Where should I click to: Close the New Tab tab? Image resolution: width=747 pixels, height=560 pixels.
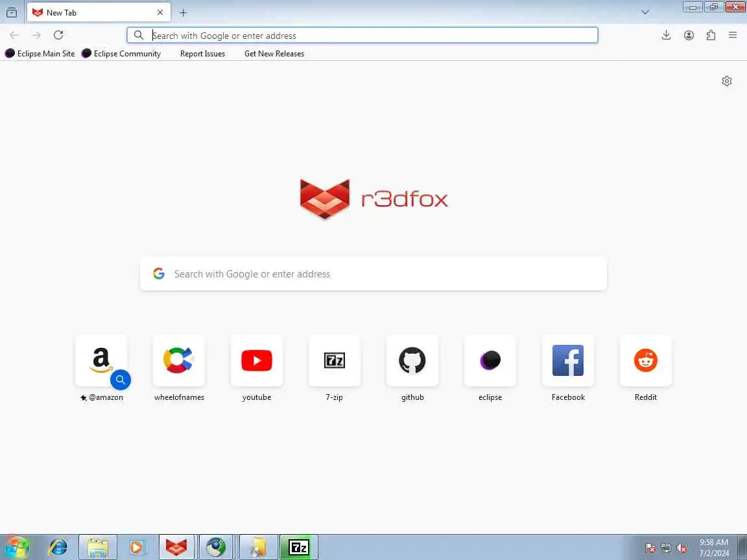coord(160,12)
